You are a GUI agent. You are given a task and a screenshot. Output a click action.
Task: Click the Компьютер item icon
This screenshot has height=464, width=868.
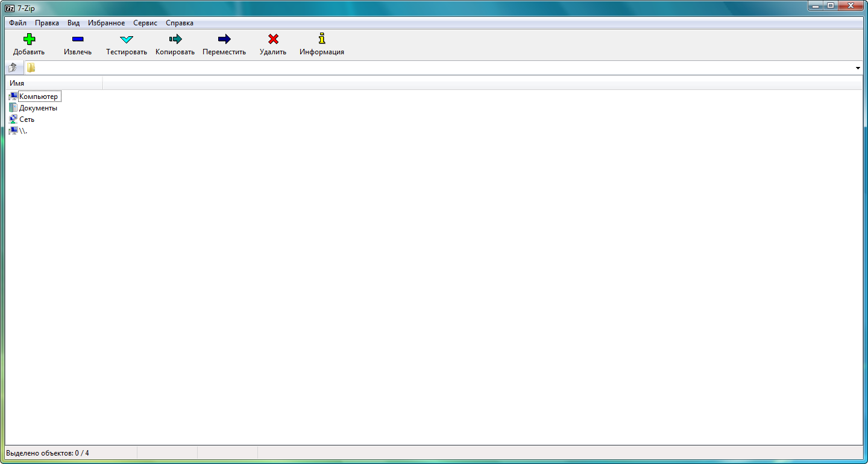(x=13, y=97)
